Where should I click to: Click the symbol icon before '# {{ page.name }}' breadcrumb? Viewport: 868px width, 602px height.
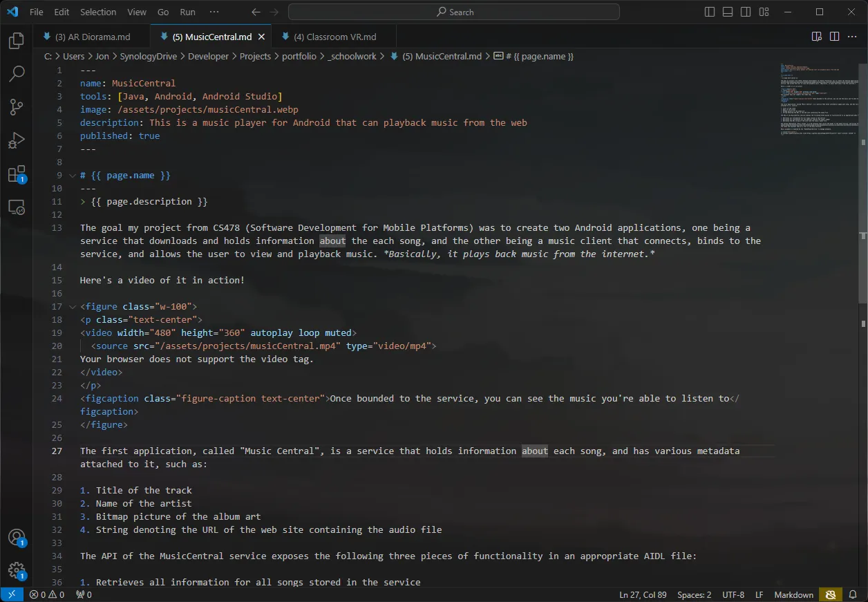[x=498, y=57]
